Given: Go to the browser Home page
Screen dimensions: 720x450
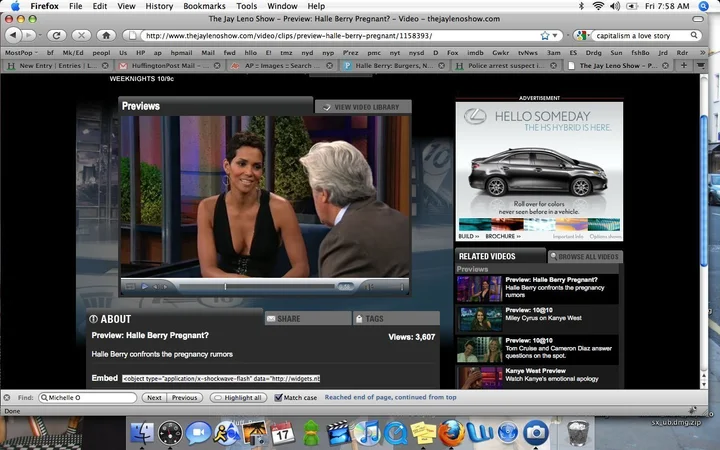Looking at the screenshot, I should (106, 35).
